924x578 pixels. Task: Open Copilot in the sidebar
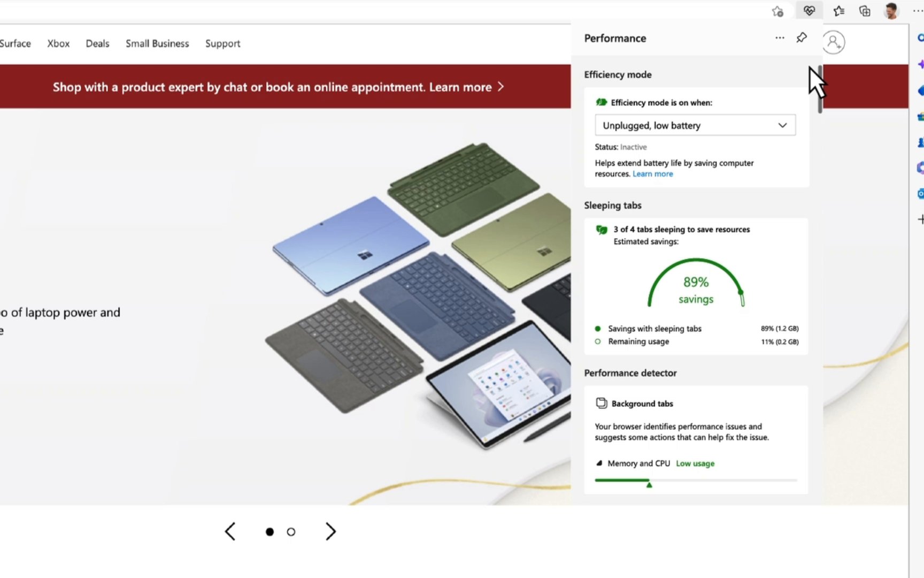[920, 64]
